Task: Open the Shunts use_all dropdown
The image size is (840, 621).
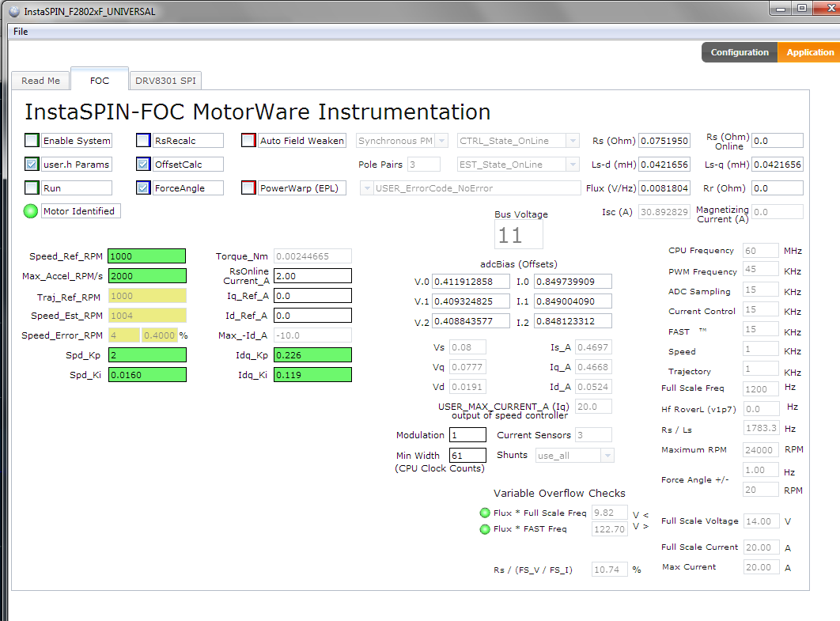Action: [607, 456]
